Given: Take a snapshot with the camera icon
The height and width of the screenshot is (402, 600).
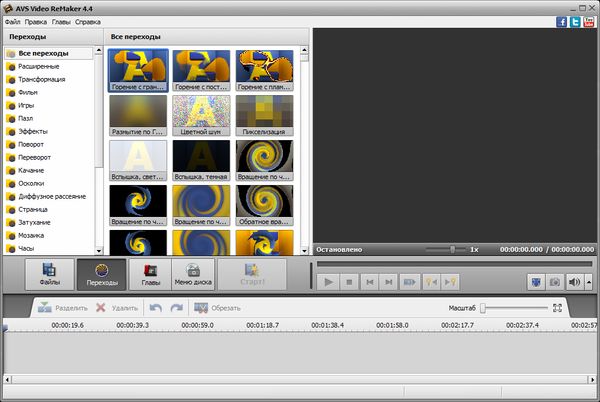Looking at the screenshot, I should pyautogui.click(x=555, y=282).
